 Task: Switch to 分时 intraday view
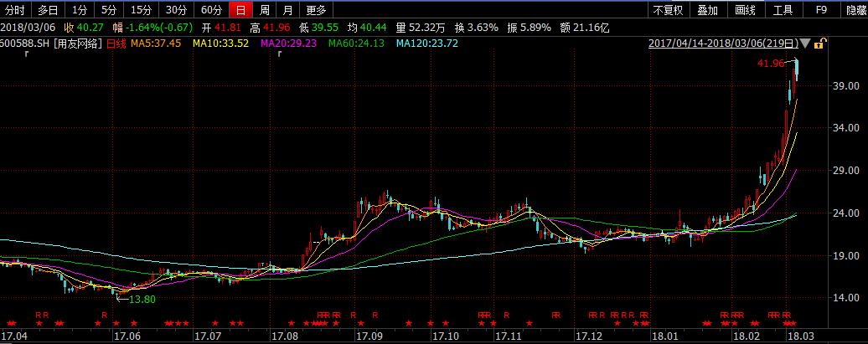(15, 10)
